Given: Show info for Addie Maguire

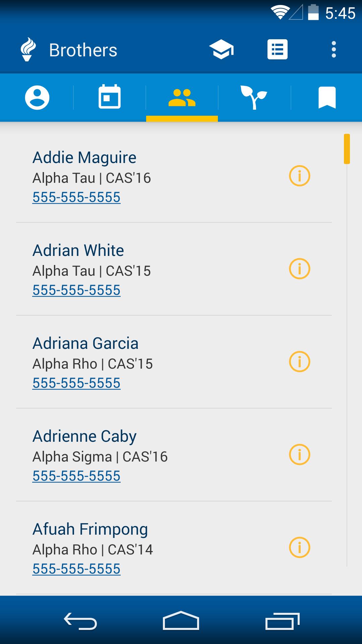Looking at the screenshot, I should point(299,176).
